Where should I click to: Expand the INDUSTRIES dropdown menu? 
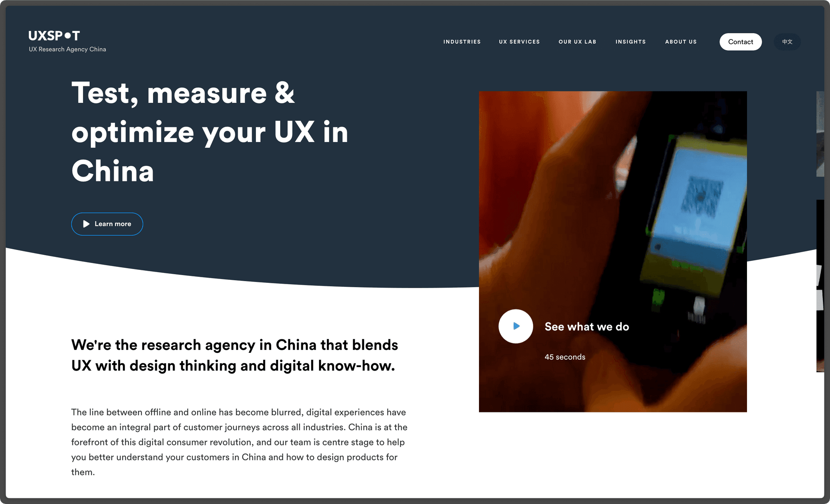[463, 41]
